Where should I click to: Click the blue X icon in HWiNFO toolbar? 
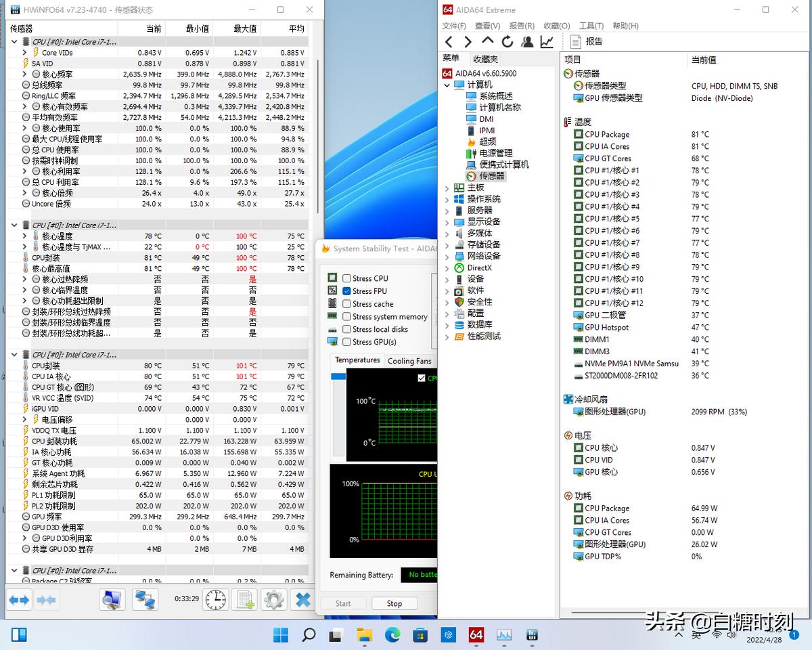coord(302,600)
